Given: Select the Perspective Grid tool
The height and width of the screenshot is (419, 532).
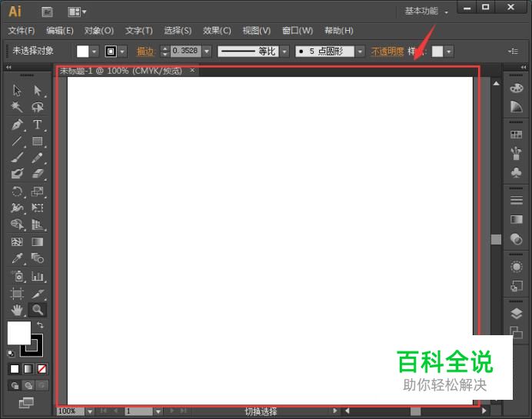Looking at the screenshot, I should tap(38, 224).
